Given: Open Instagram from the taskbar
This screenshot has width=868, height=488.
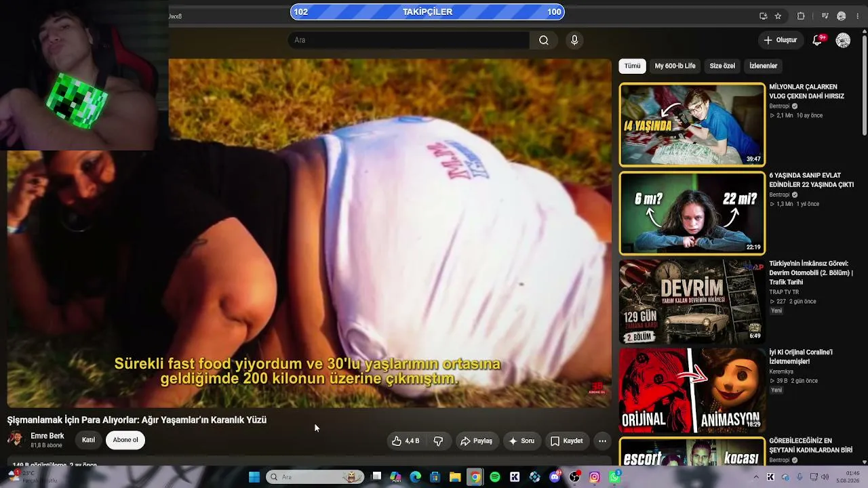Looking at the screenshot, I should (595, 477).
